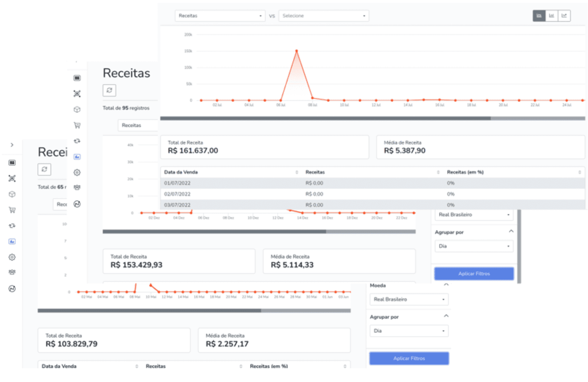
Task: Click the users group icon in the leftmost sidebar
Action: point(12,272)
